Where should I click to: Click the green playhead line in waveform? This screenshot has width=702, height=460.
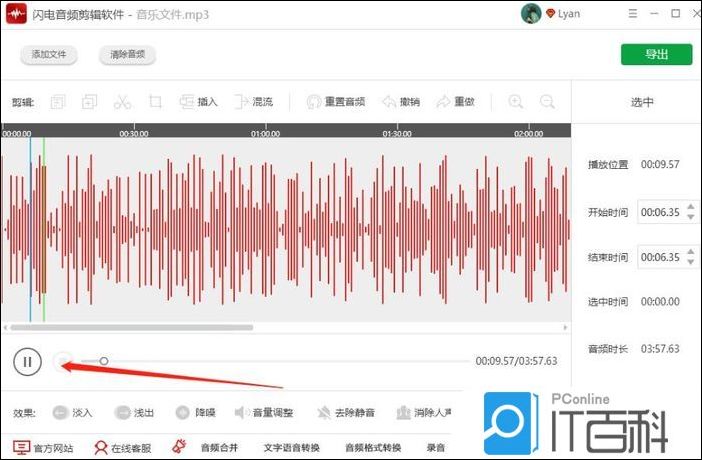[44, 229]
